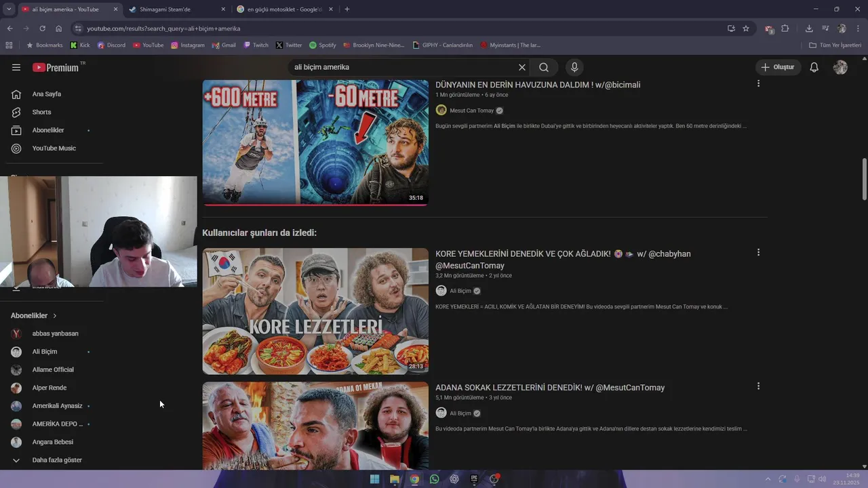Open the Twitch bookmark

tap(256, 45)
